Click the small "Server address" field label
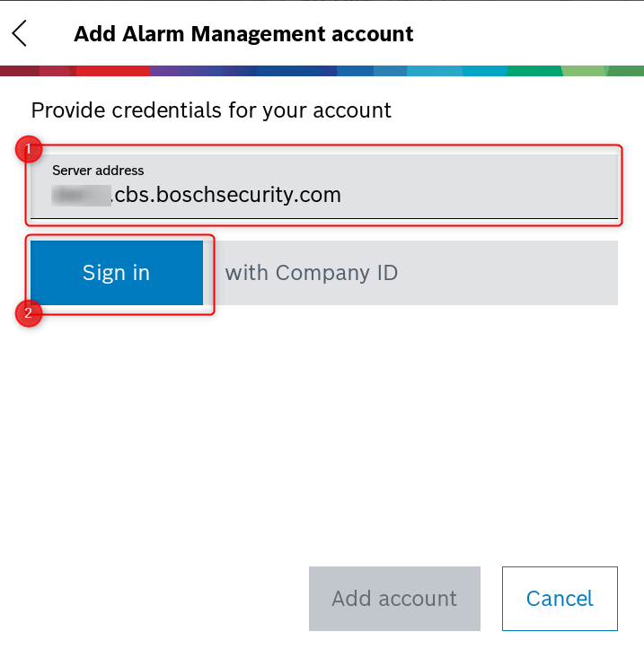644x658 pixels. coord(98,170)
